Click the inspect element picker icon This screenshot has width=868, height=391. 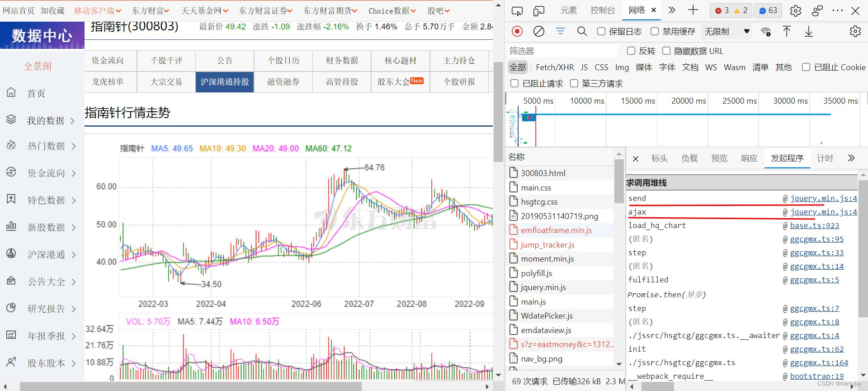[517, 10]
